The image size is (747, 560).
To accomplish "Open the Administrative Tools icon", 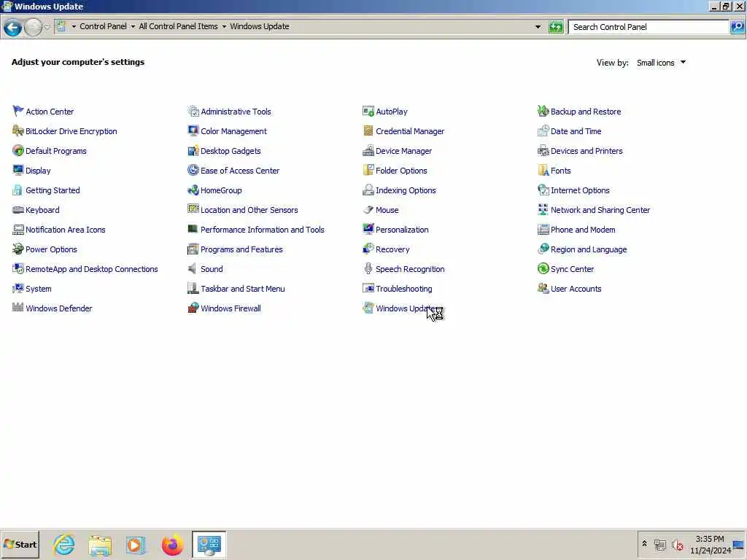I will point(193,111).
